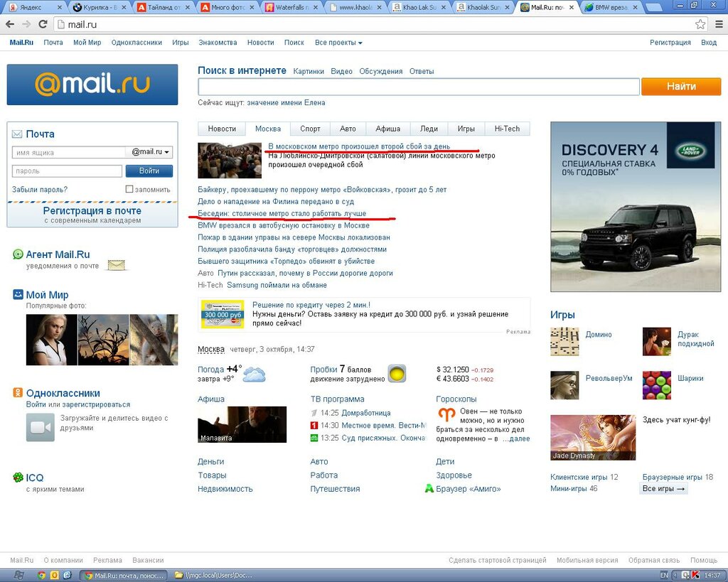This screenshot has width=728, height=582.
Task: Open the Mail.Ru taskbar window button
Action: [x=124, y=576]
